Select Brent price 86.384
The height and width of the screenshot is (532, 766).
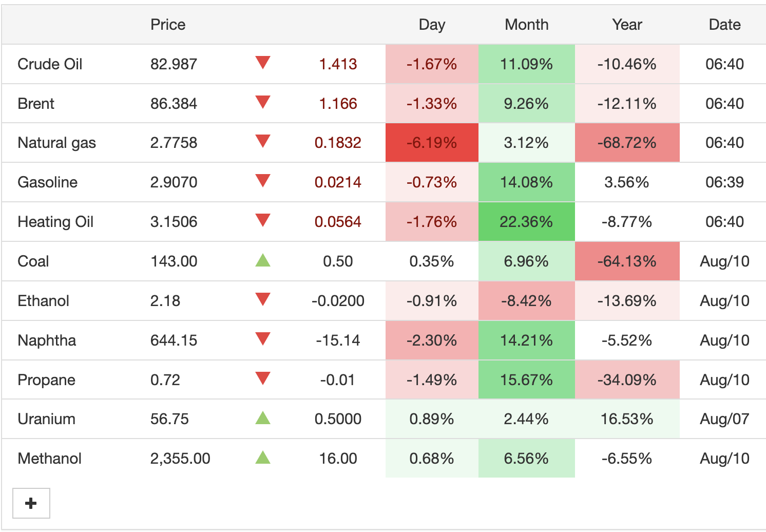click(x=174, y=104)
